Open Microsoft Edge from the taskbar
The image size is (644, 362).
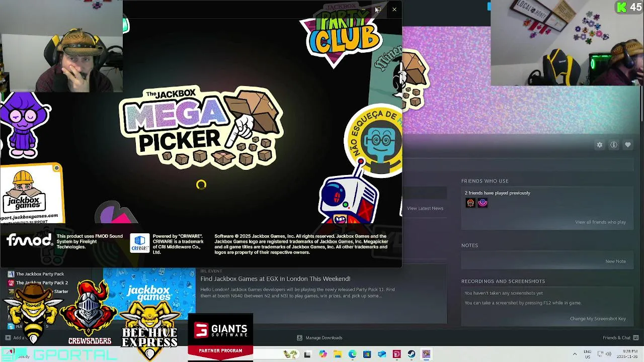(352, 354)
